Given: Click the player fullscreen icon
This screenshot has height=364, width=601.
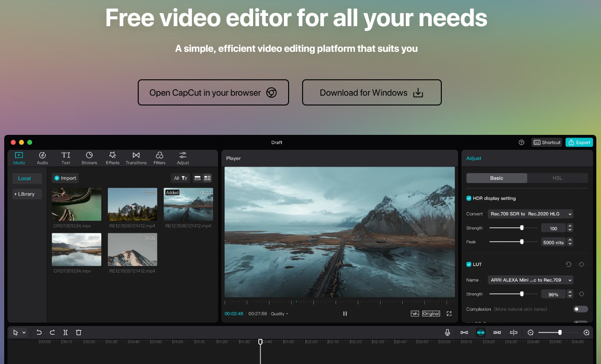Looking at the screenshot, I should point(449,314).
